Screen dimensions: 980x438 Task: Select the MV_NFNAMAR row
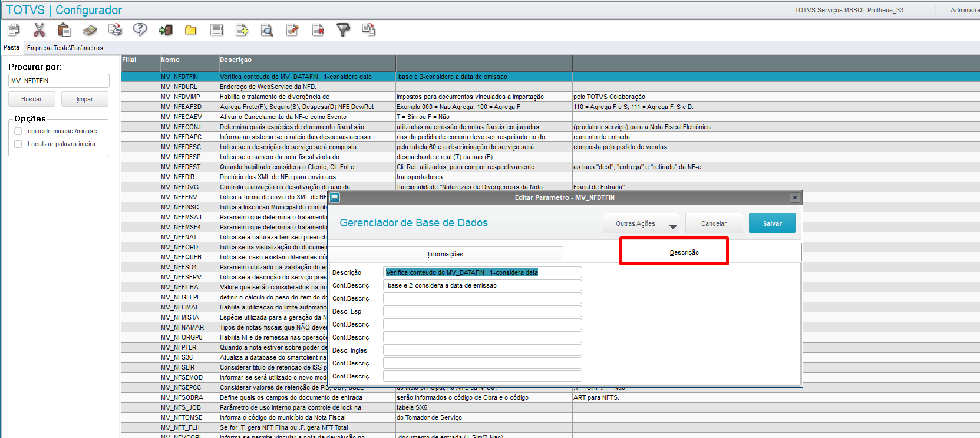[224, 327]
